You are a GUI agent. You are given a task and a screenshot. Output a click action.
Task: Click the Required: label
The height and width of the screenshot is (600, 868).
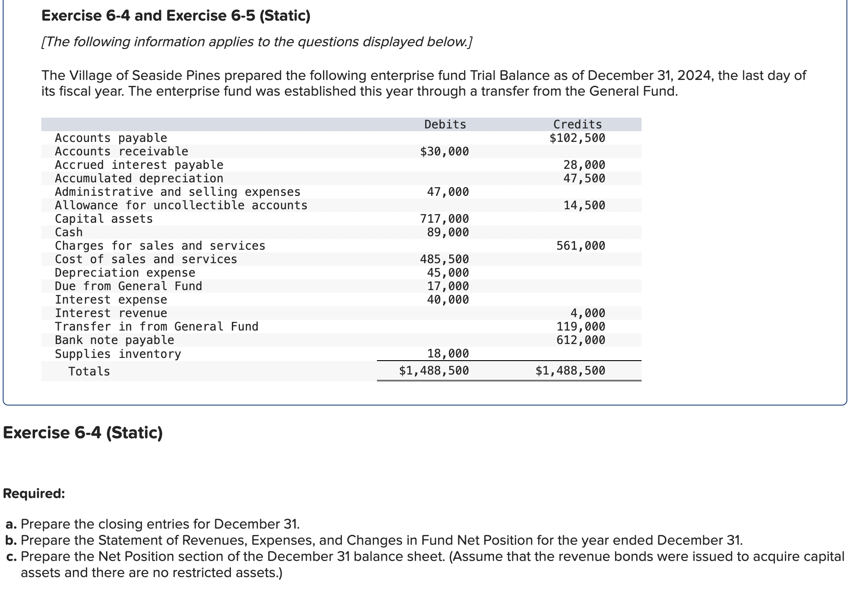click(x=34, y=494)
